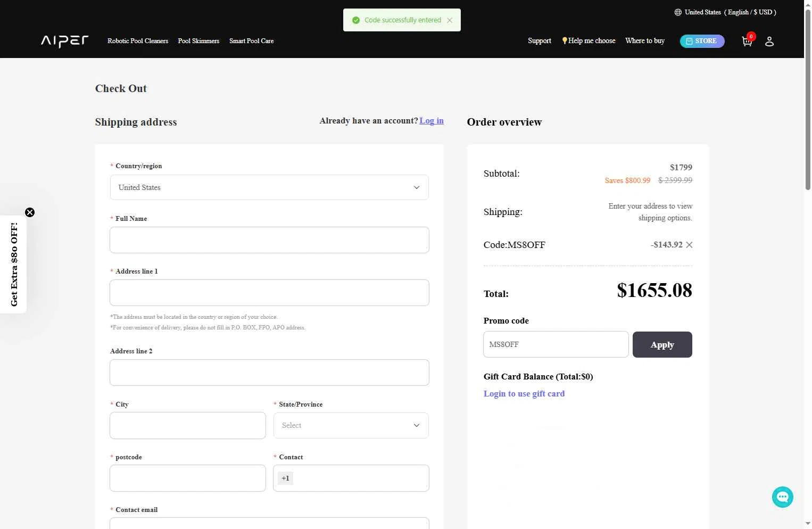Click the page vertical scrollbar

point(808,100)
